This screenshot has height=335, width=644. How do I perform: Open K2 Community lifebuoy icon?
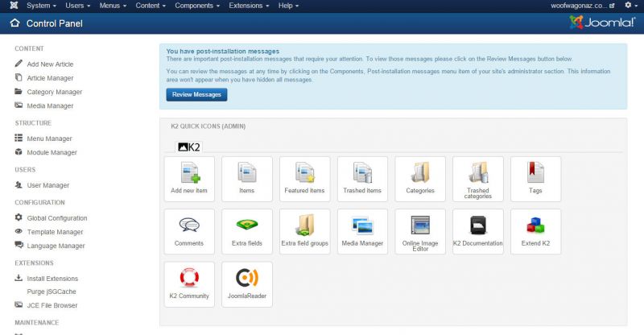pos(189,284)
